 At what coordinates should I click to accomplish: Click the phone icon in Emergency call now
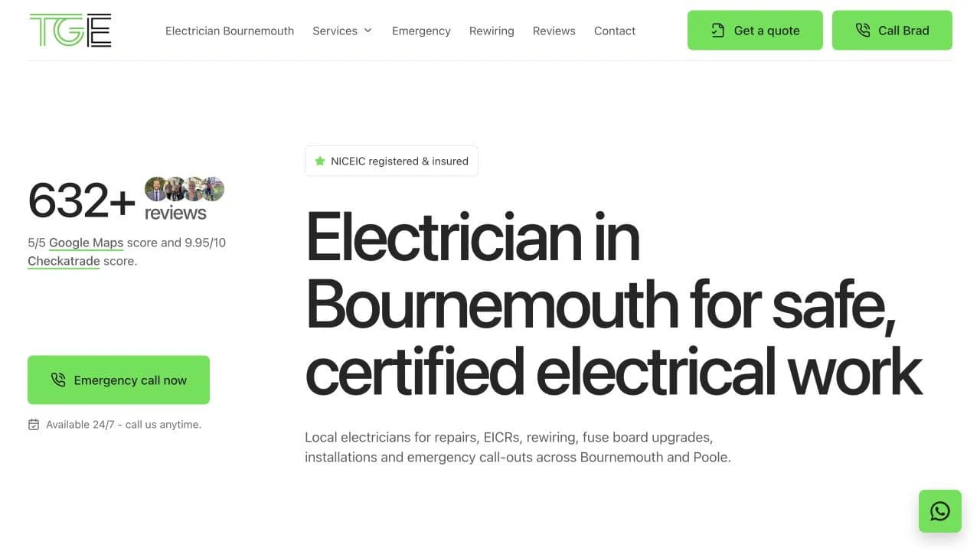pyautogui.click(x=58, y=380)
